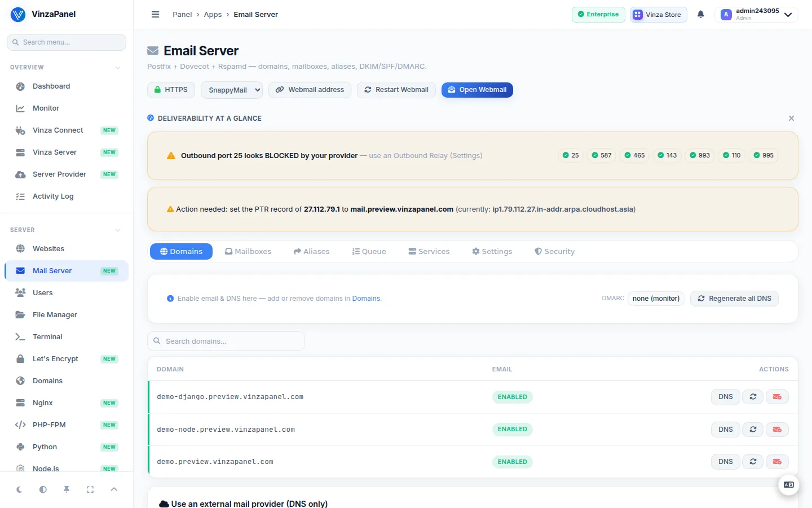Collapse the SERVER sidebar section

point(117,230)
